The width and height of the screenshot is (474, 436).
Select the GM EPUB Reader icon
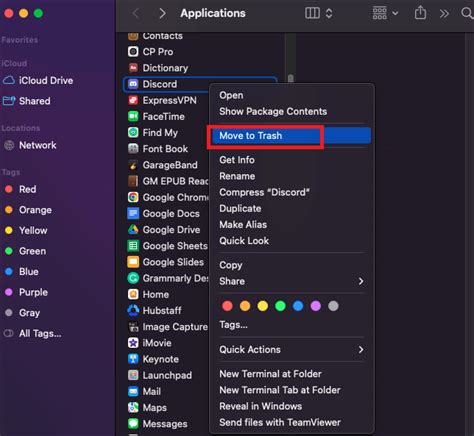tap(133, 181)
